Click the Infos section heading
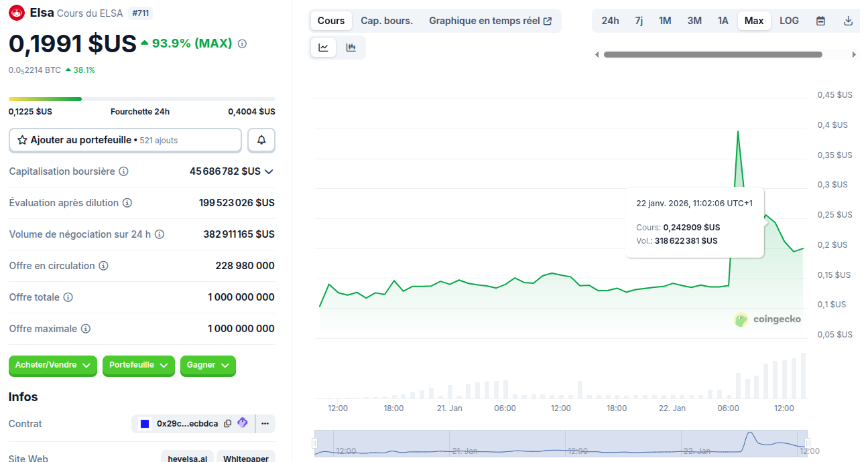The image size is (868, 462). point(23,397)
